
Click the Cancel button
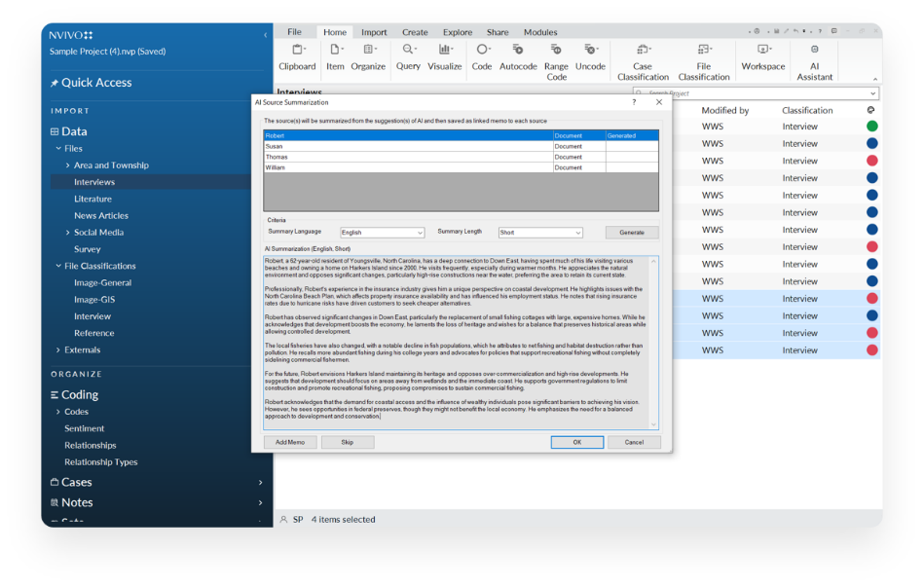[634, 442]
